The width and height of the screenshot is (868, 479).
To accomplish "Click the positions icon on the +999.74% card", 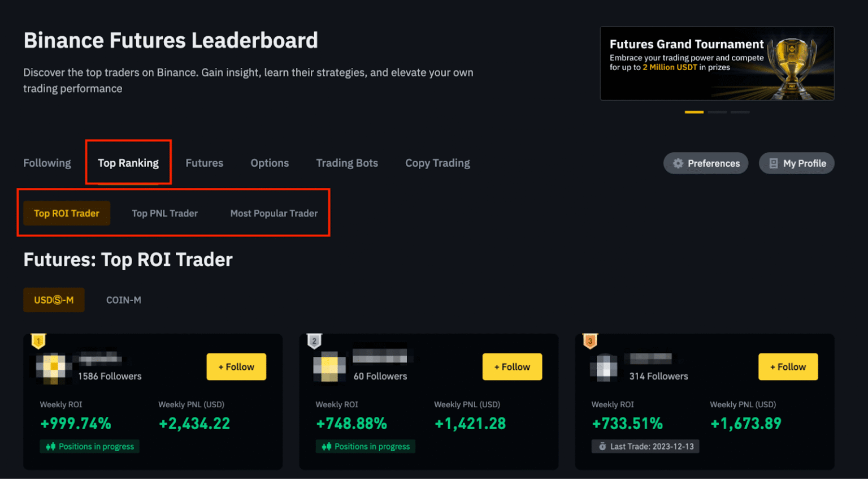I will (50, 447).
